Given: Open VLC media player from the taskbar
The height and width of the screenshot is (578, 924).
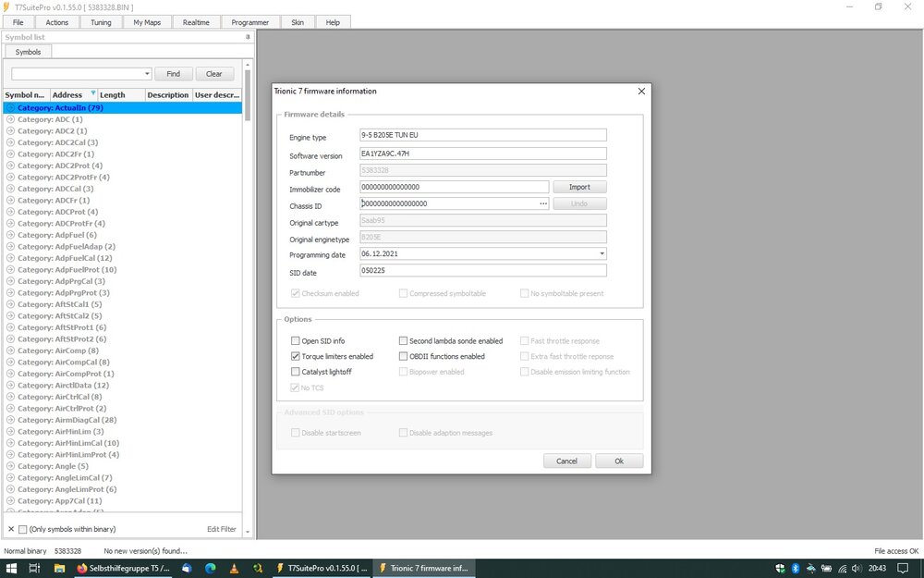Looking at the screenshot, I should (234, 569).
